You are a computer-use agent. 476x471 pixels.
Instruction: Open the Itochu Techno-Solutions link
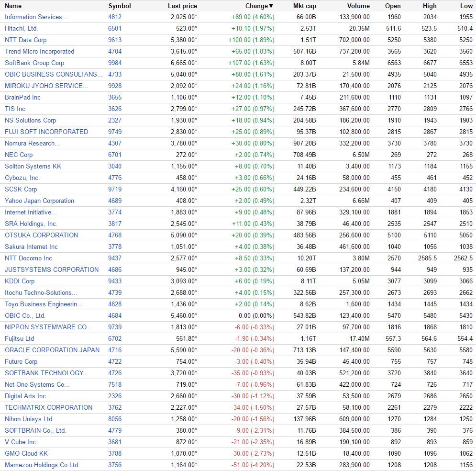41,293
